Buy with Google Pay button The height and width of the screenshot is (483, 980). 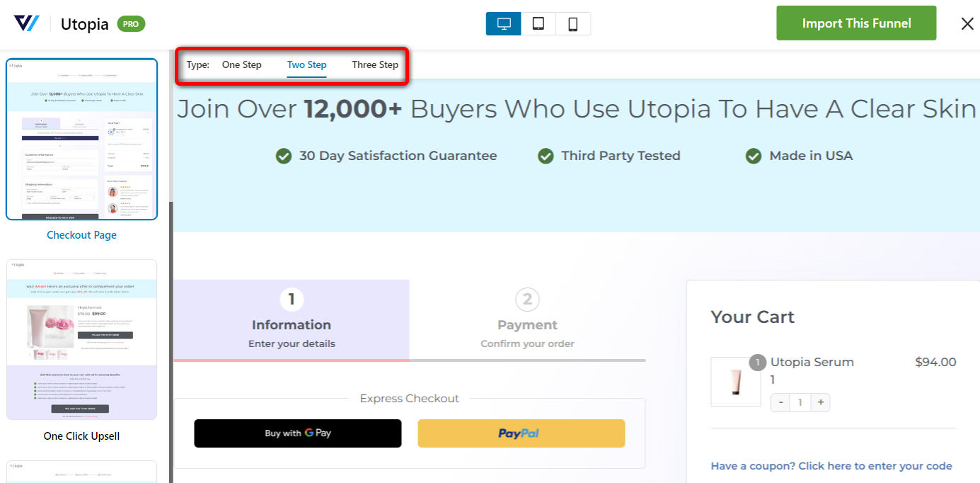pyautogui.click(x=298, y=433)
